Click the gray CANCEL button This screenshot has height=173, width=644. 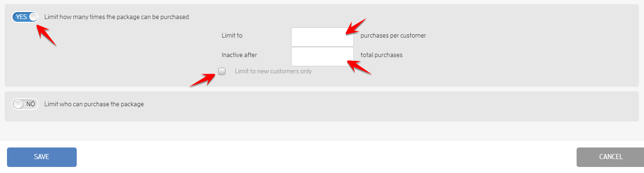[x=611, y=157]
